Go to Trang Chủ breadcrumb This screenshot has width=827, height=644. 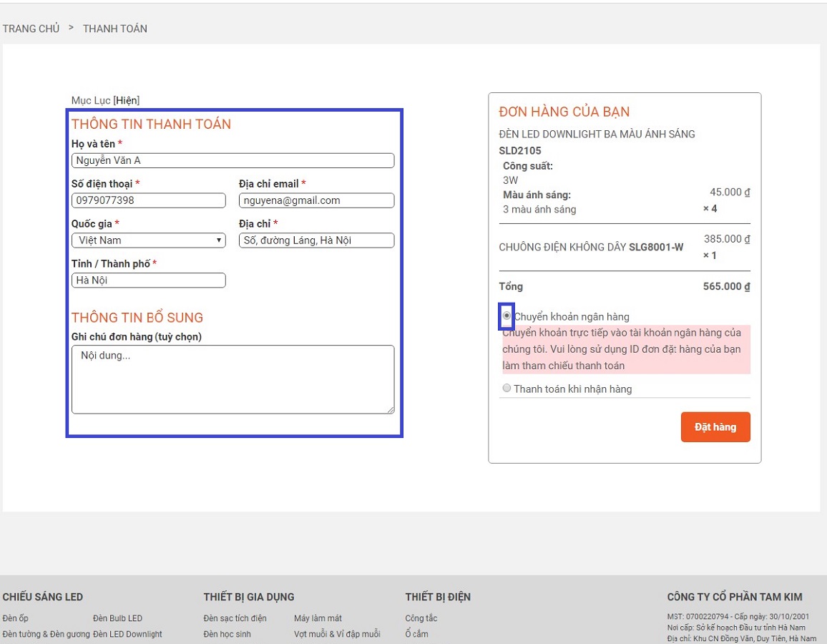(x=31, y=29)
